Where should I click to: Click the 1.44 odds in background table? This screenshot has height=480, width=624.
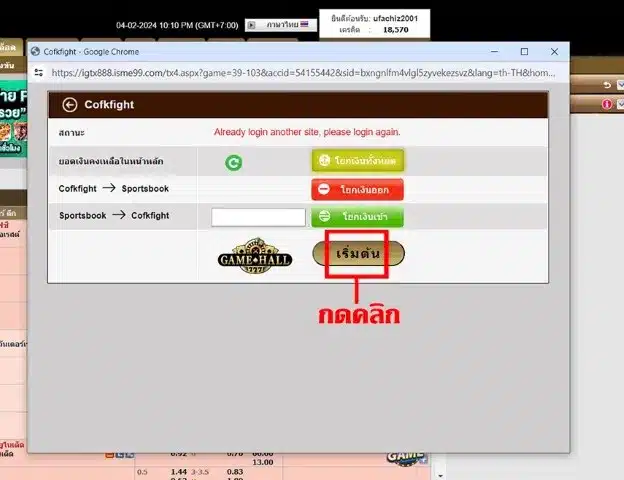[179, 472]
